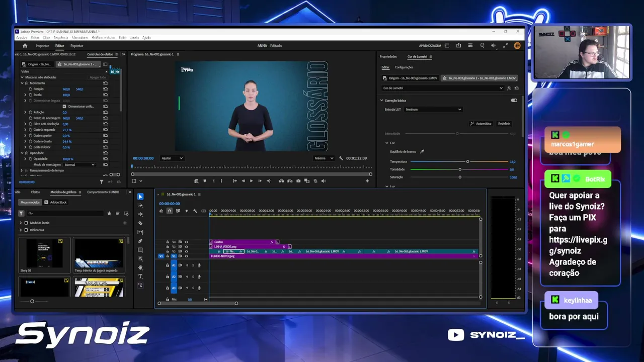This screenshot has width=644, height=362.
Task: Check the Modelos locais checkbox
Action: tap(26, 223)
